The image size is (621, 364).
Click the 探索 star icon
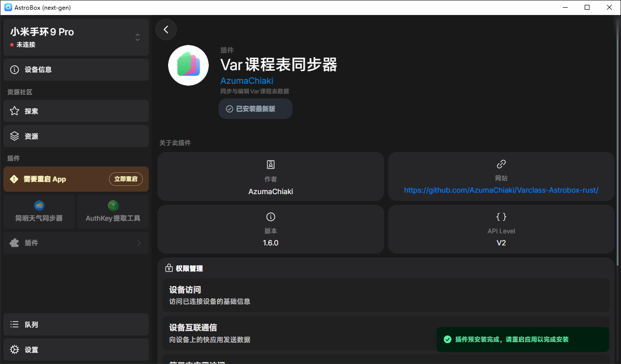pos(15,111)
